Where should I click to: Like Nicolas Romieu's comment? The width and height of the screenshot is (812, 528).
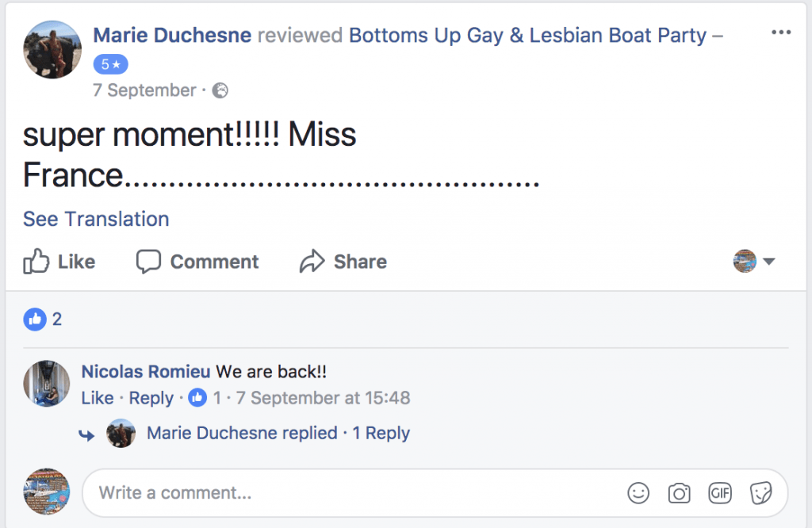click(98, 398)
